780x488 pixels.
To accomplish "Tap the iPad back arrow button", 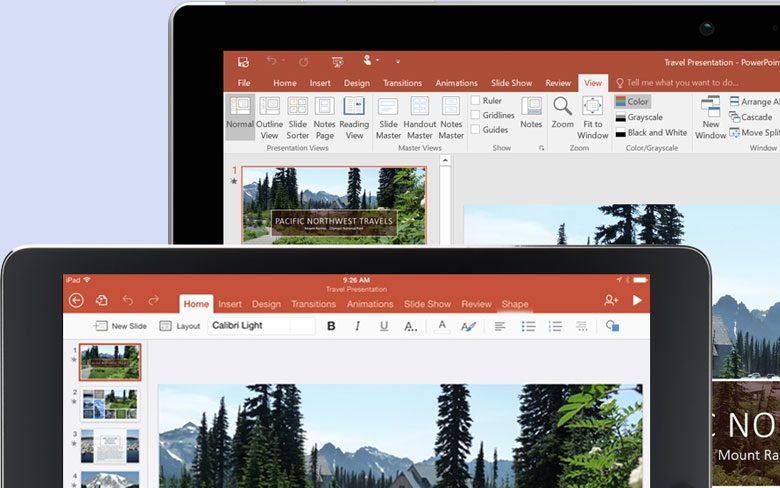I will coord(76,300).
